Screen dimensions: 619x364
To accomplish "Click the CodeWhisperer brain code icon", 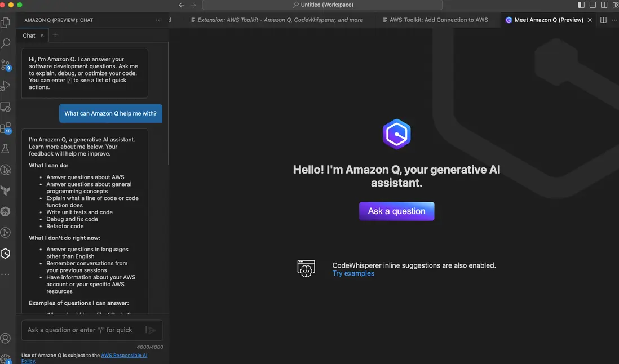I will pos(306,269).
